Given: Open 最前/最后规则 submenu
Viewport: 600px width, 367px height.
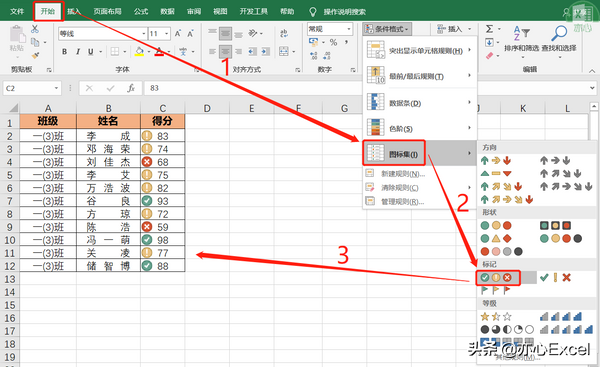Looking at the screenshot, I should 420,76.
